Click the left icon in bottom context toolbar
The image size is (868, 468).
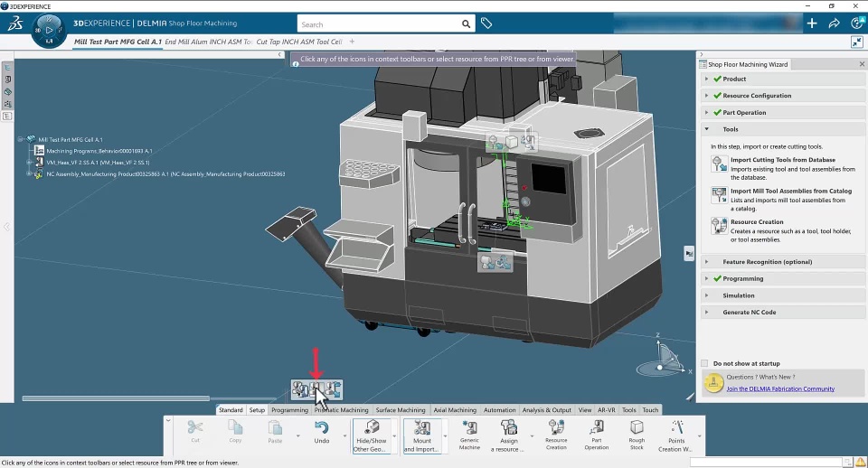point(300,389)
